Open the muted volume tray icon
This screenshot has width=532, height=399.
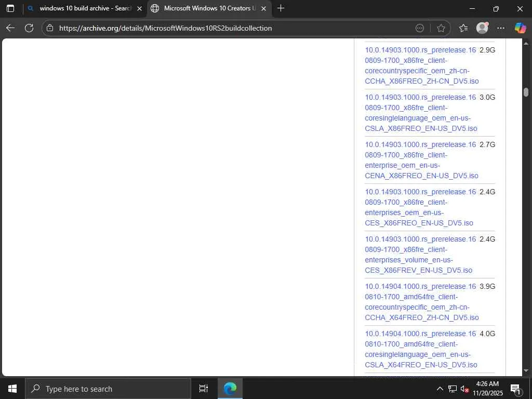pos(464,389)
